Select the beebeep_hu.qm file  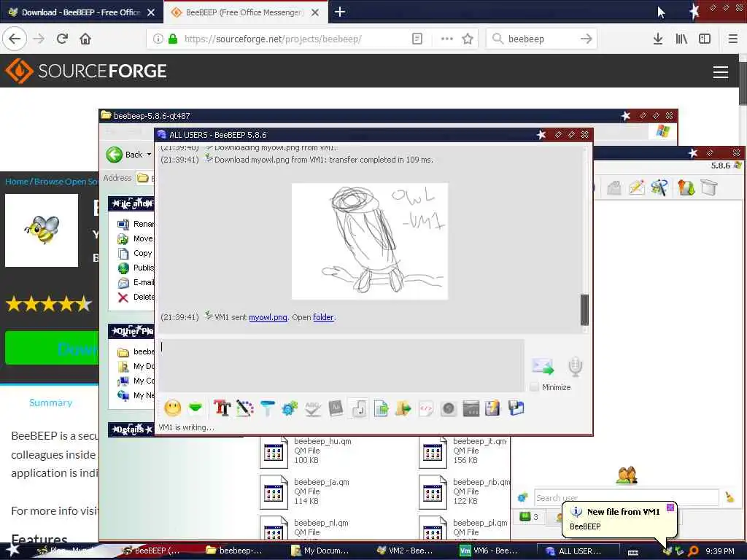click(x=306, y=451)
